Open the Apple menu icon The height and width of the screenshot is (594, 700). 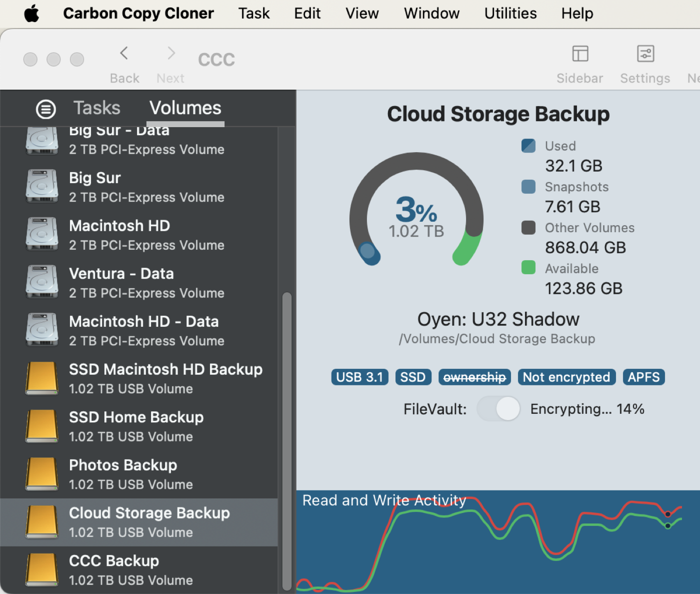coord(31,14)
